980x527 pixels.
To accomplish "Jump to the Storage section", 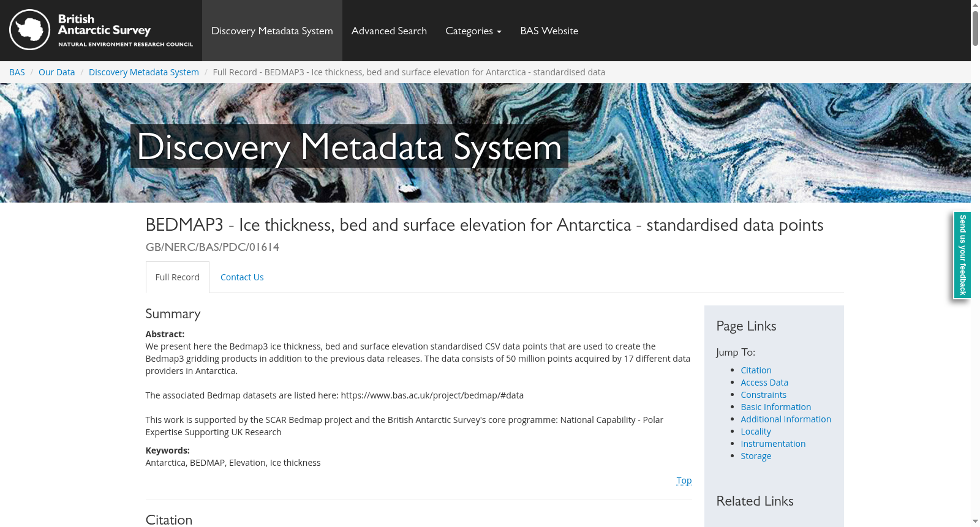I will coord(756,456).
